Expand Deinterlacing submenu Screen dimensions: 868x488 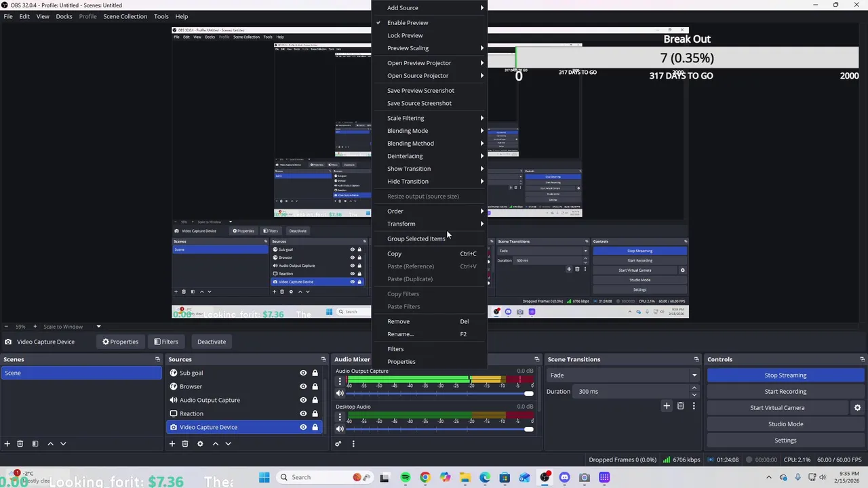(429, 156)
